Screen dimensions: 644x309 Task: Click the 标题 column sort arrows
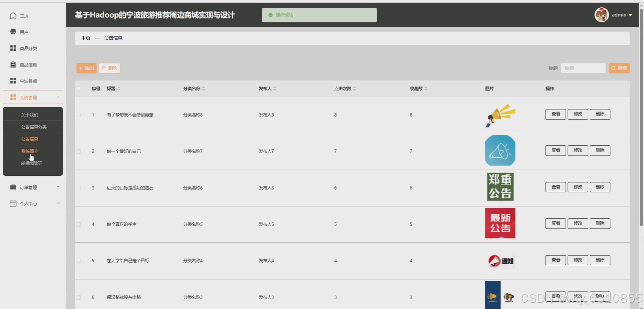pyautogui.click(x=119, y=89)
